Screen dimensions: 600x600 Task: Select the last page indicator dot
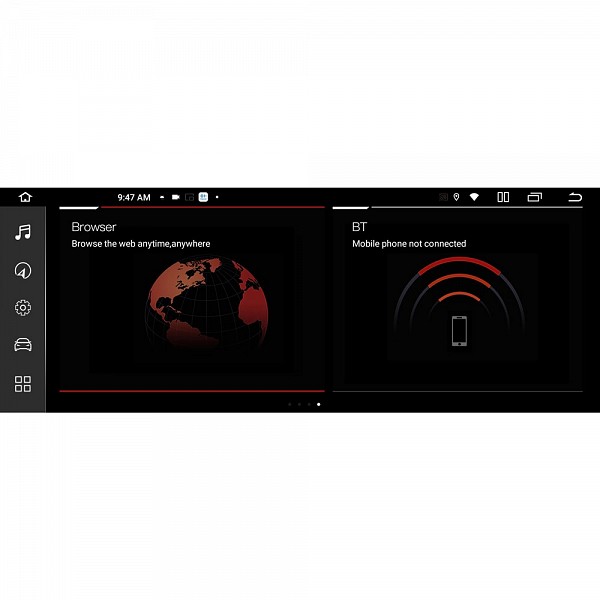point(318,404)
